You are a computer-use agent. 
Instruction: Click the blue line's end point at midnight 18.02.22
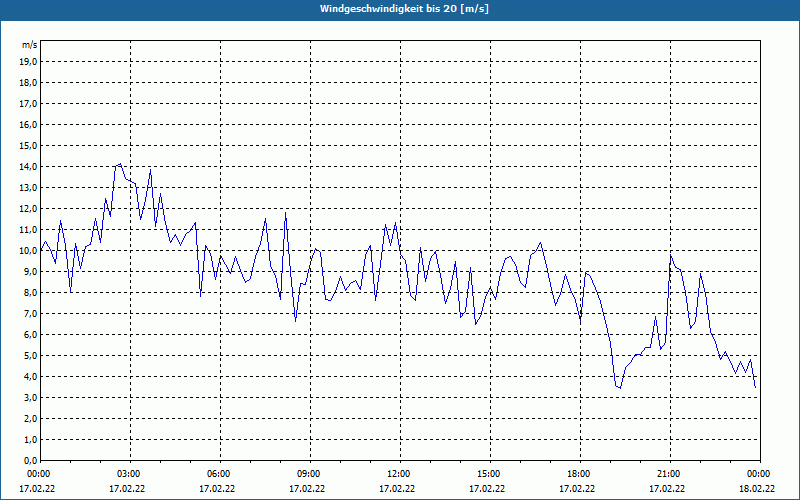pos(755,387)
